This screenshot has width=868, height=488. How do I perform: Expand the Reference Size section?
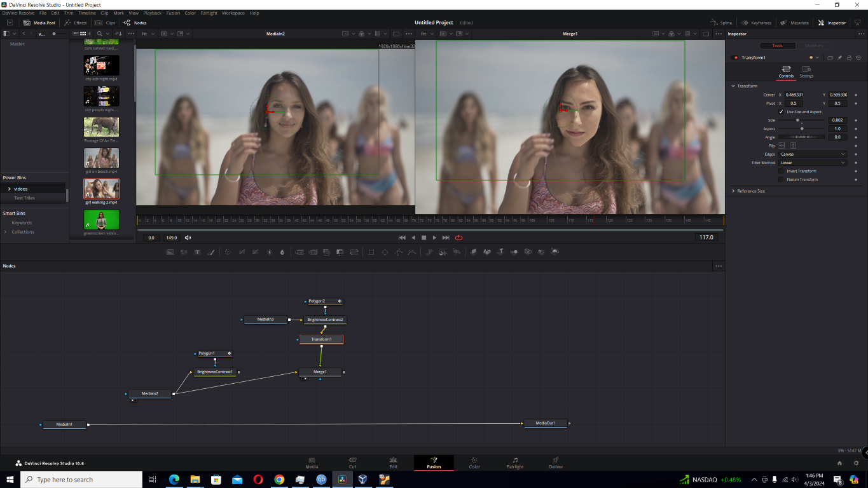(733, 191)
